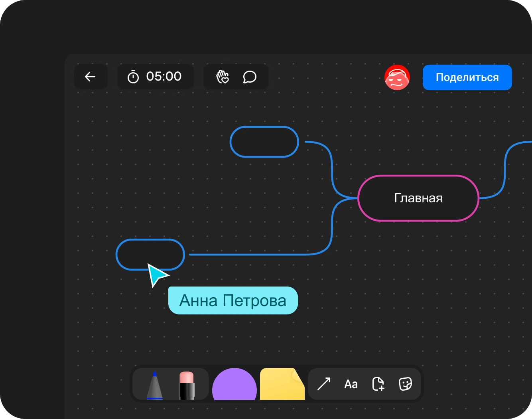Click the back arrow button

point(91,77)
